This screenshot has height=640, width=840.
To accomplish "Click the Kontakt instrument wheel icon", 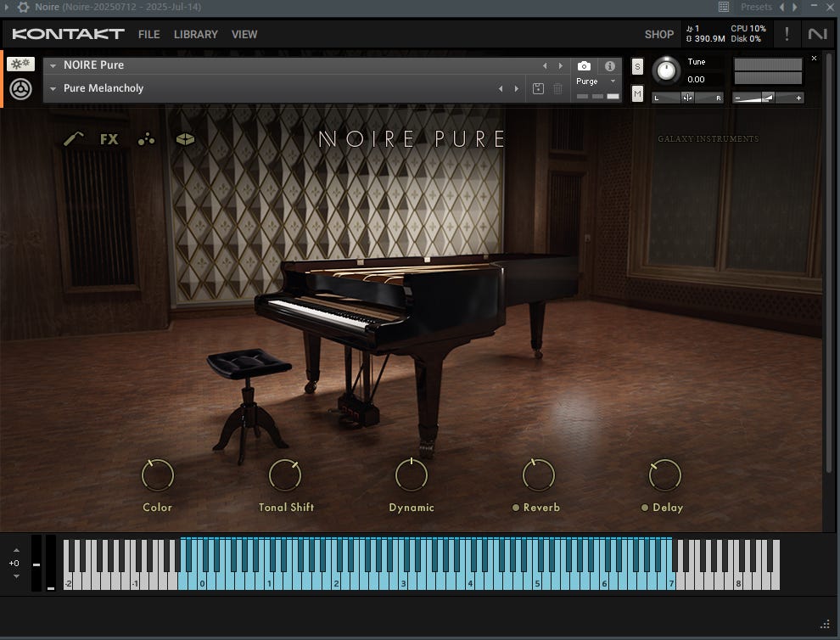I will pos(21,89).
